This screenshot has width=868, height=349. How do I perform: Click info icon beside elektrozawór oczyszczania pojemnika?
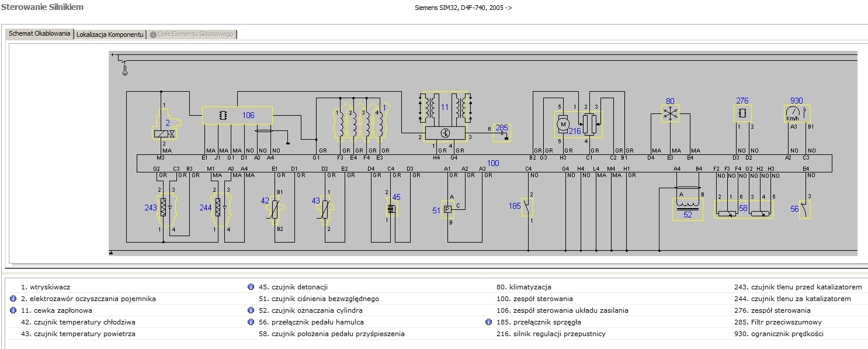click(x=13, y=299)
